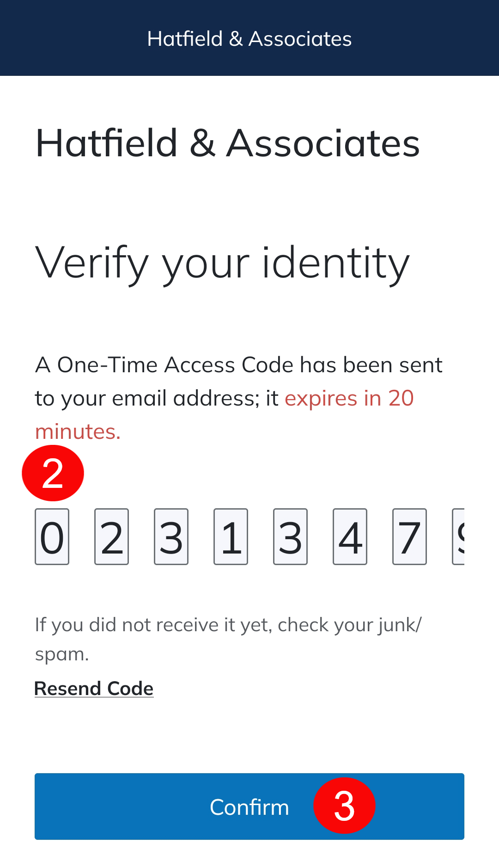Click the red step 3 badge

point(344,806)
